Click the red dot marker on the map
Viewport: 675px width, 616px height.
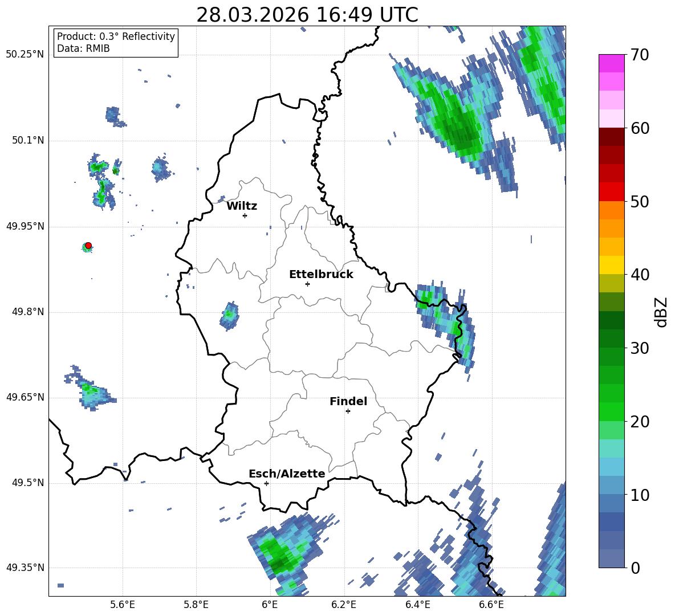click(x=88, y=246)
